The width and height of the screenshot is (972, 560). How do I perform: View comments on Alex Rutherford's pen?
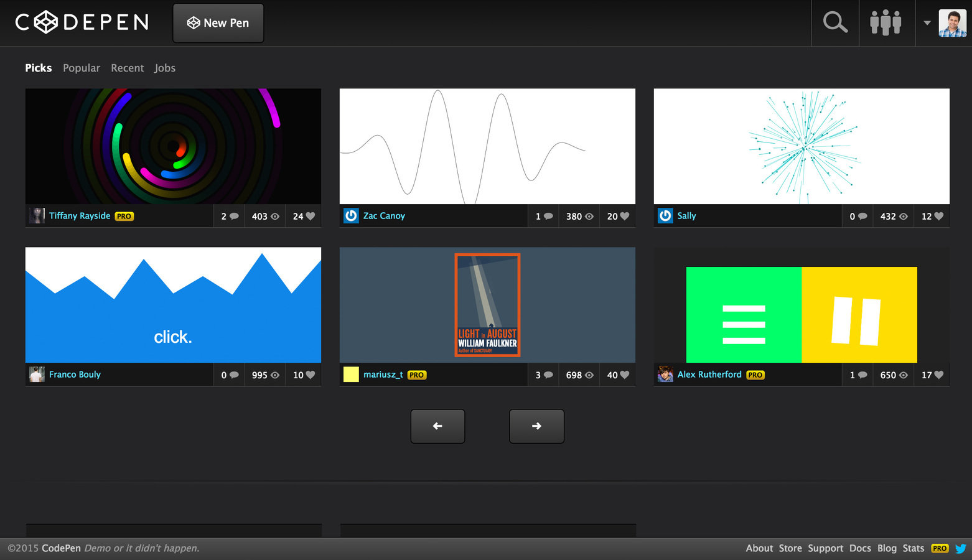[858, 375]
